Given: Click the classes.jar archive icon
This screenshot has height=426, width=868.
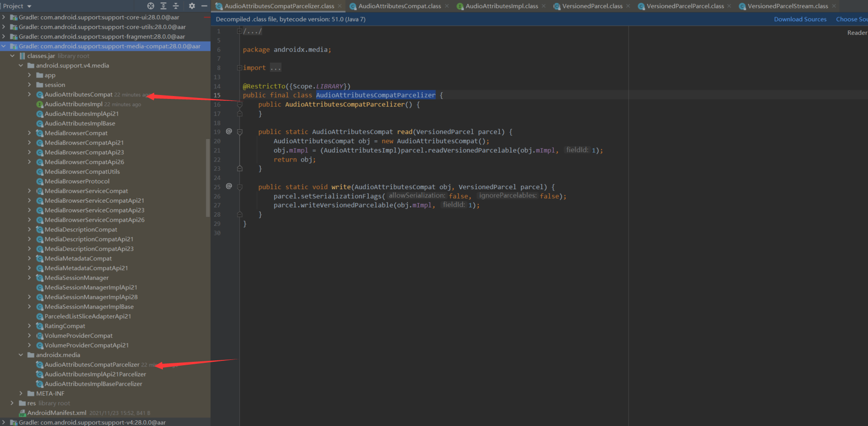Looking at the screenshot, I should (x=22, y=56).
